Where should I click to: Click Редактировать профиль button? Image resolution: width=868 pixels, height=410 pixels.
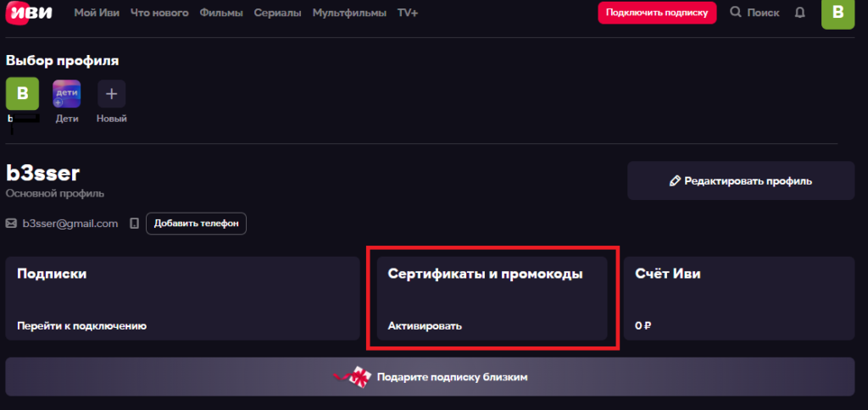tap(741, 181)
